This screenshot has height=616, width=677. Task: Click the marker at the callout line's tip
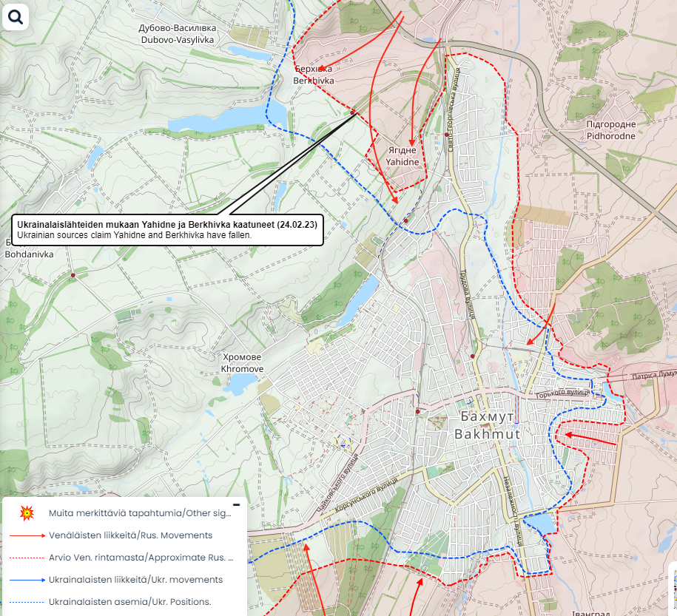pyautogui.click(x=354, y=113)
